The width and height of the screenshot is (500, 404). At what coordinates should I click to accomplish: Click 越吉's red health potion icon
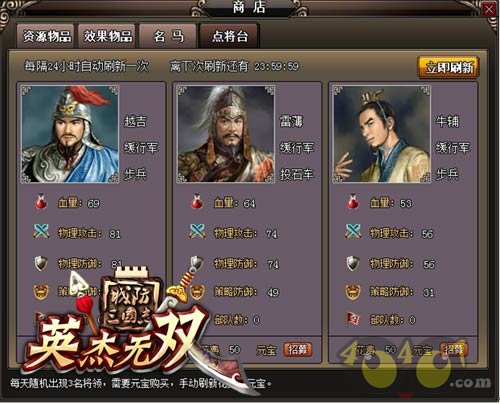click(41, 202)
